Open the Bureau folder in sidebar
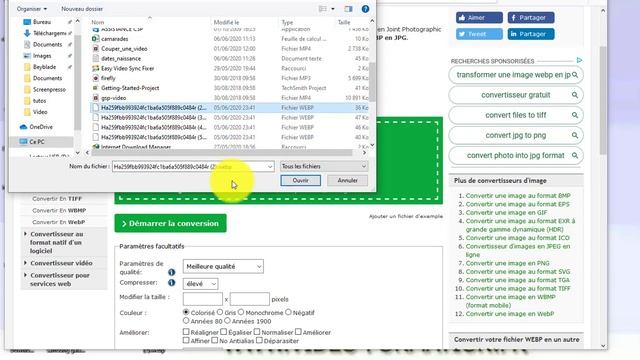This screenshot has width=640, height=360. point(42,22)
